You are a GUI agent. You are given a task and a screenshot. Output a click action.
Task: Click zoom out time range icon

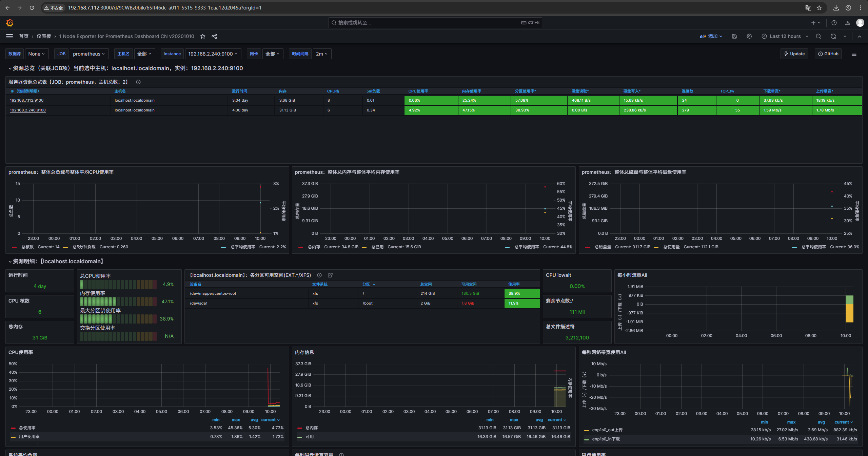click(x=818, y=36)
